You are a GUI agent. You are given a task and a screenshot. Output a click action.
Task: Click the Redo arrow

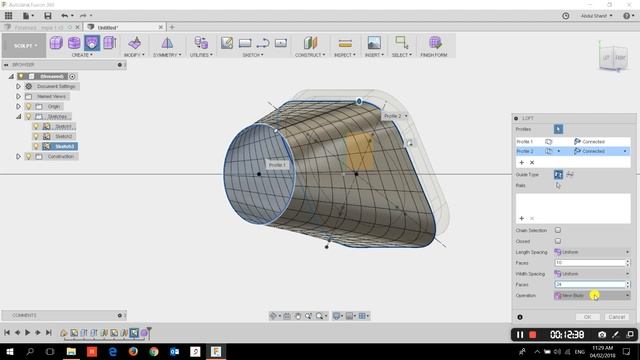(83, 16)
